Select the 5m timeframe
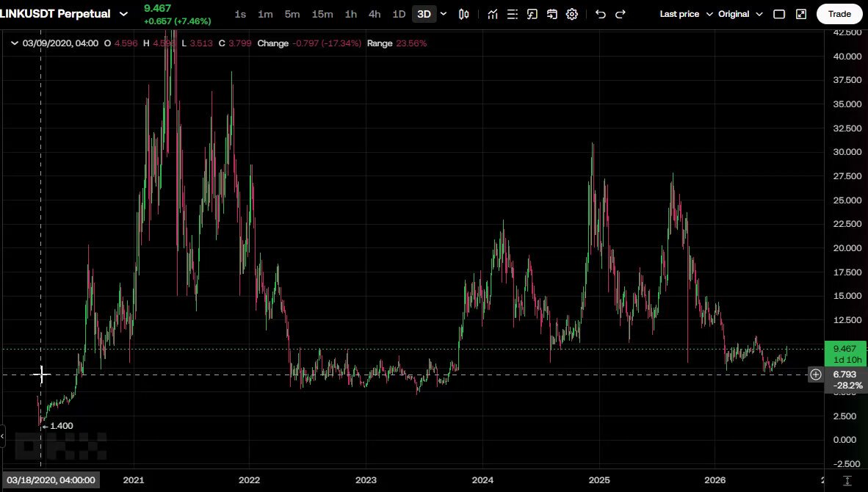Viewport: 868px width, 492px height. point(292,15)
